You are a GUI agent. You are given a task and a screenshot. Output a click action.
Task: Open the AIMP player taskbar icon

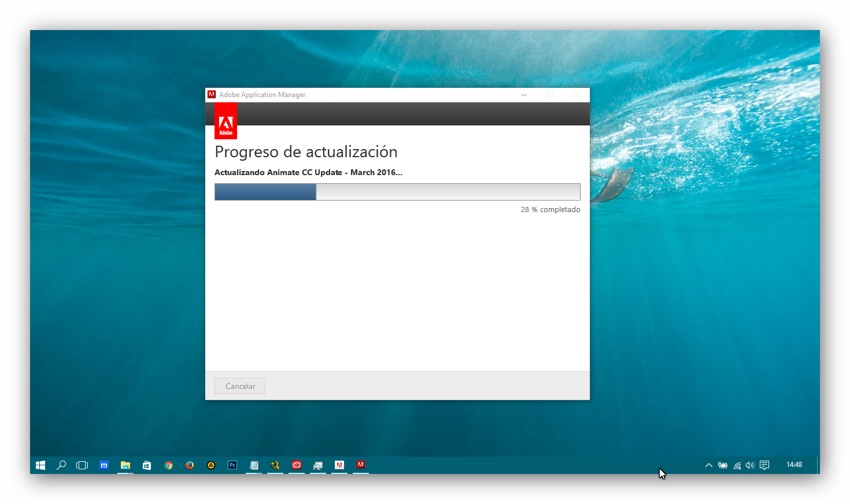(x=211, y=465)
